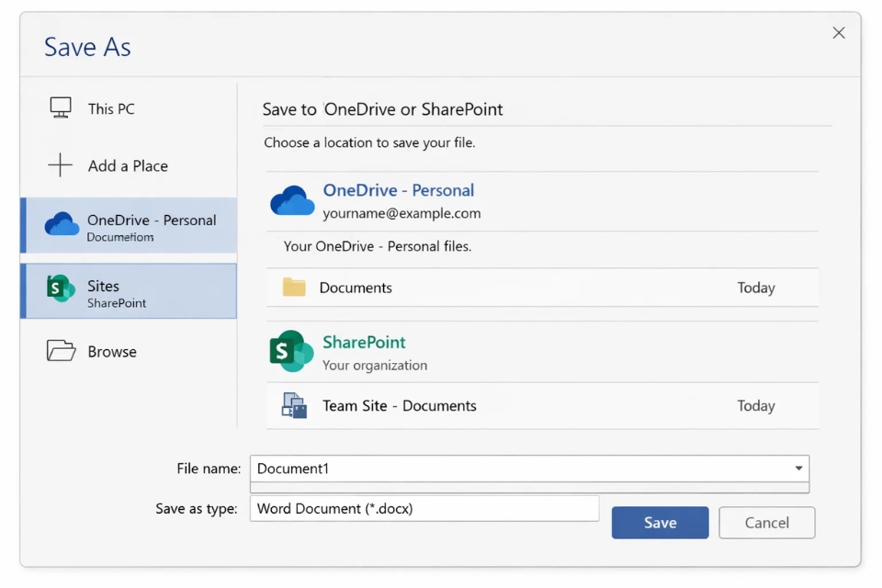Expand the File name history list
Image resolution: width=882 pixels, height=588 pixels.
coord(797,469)
